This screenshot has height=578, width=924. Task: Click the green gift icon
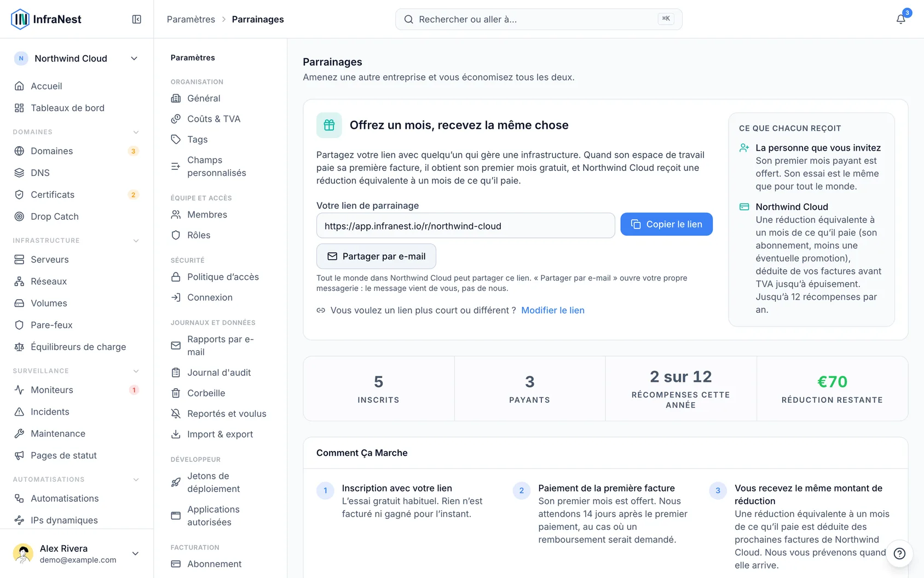[329, 125]
